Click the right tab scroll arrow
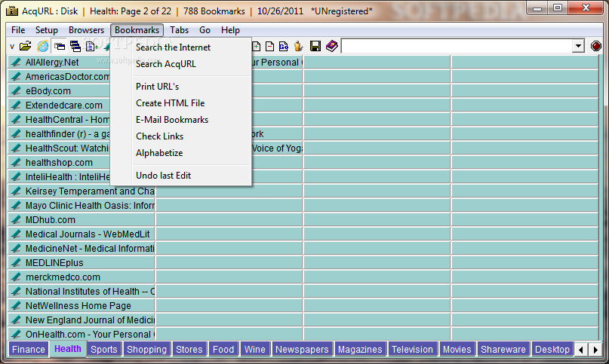 pyautogui.click(x=595, y=350)
